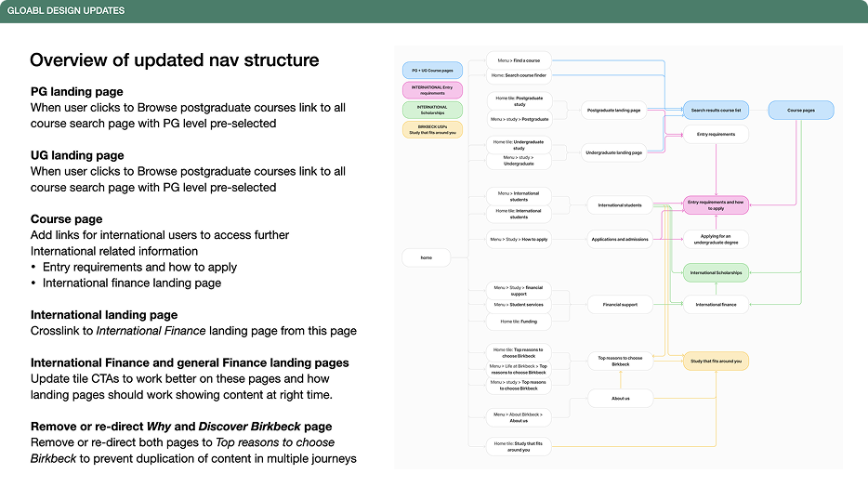Click the 'Update tile CTAs to work better' paragraph
868x487 pixels.
181,387
